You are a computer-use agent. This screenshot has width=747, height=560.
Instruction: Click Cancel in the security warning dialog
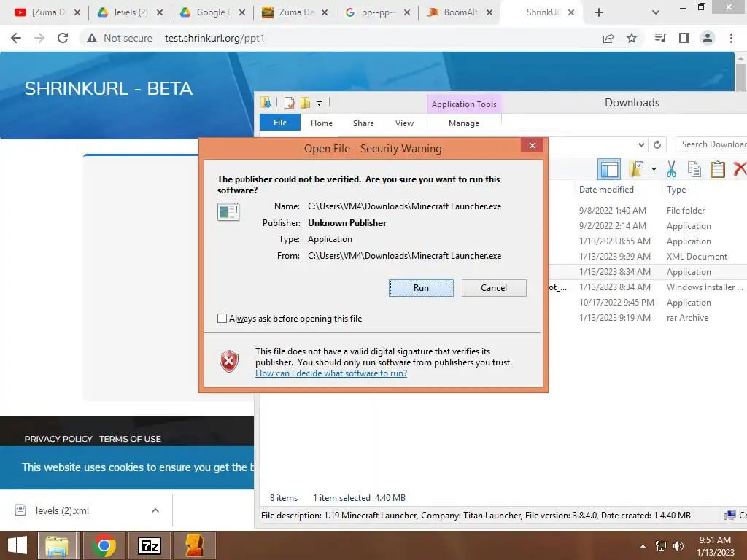click(494, 287)
